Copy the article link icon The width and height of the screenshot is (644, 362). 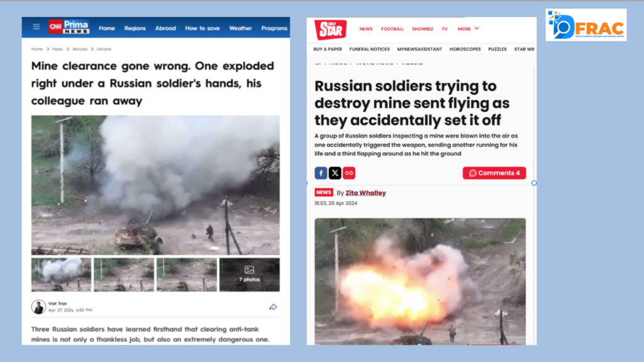point(348,173)
